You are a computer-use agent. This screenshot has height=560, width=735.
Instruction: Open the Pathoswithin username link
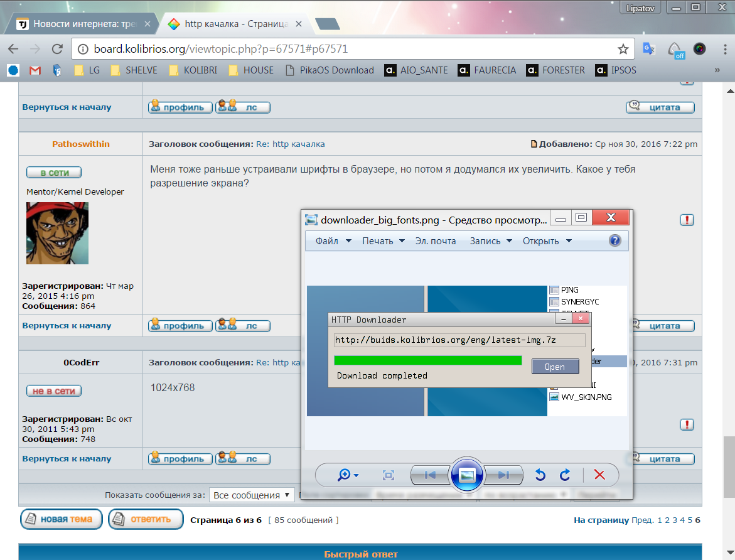[x=80, y=144]
